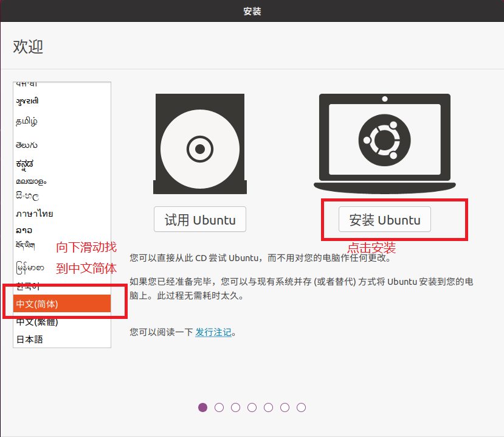Select ລາວ in the language list
The height and width of the screenshot is (437, 504).
point(62,231)
